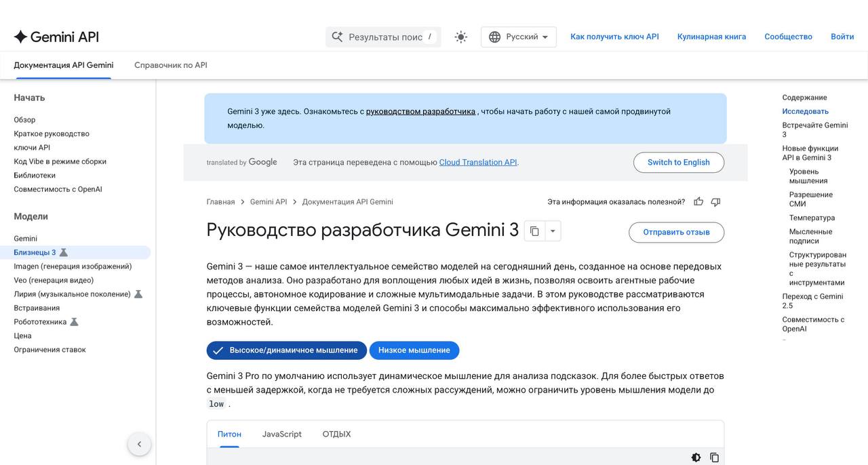Click the Switch to English button
This screenshot has height=465, width=868.
678,162
